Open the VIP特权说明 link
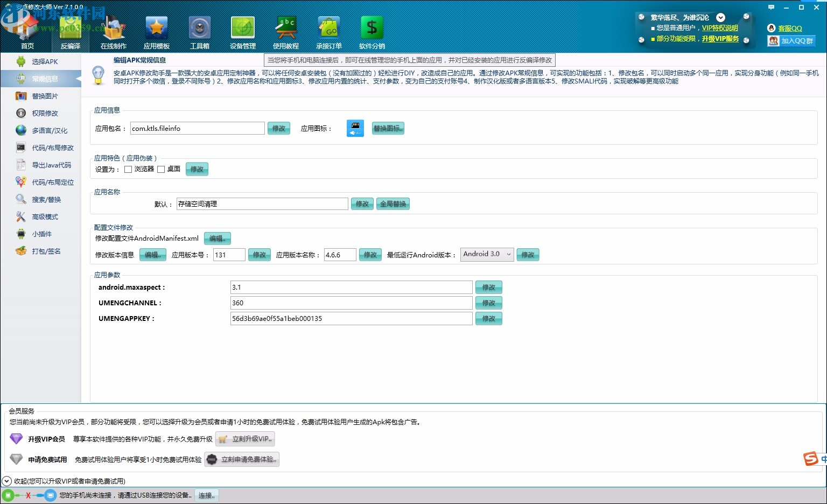This screenshot has width=827, height=504. click(720, 28)
